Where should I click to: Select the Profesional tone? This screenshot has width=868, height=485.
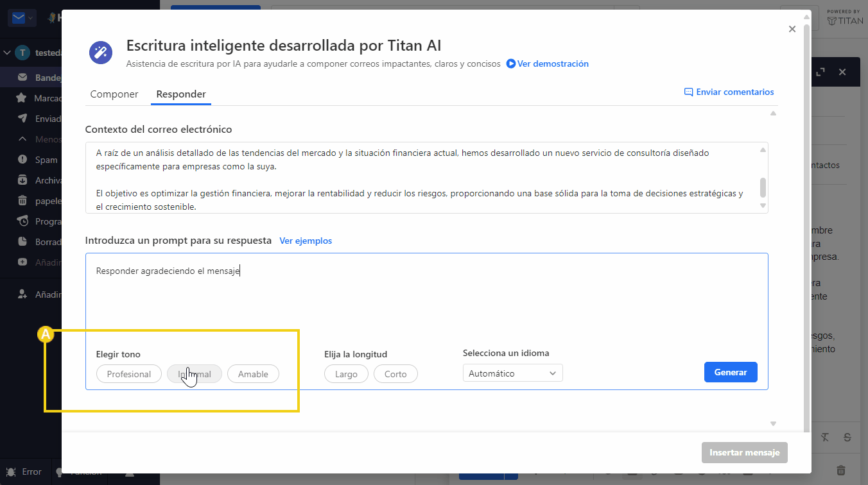(129, 374)
